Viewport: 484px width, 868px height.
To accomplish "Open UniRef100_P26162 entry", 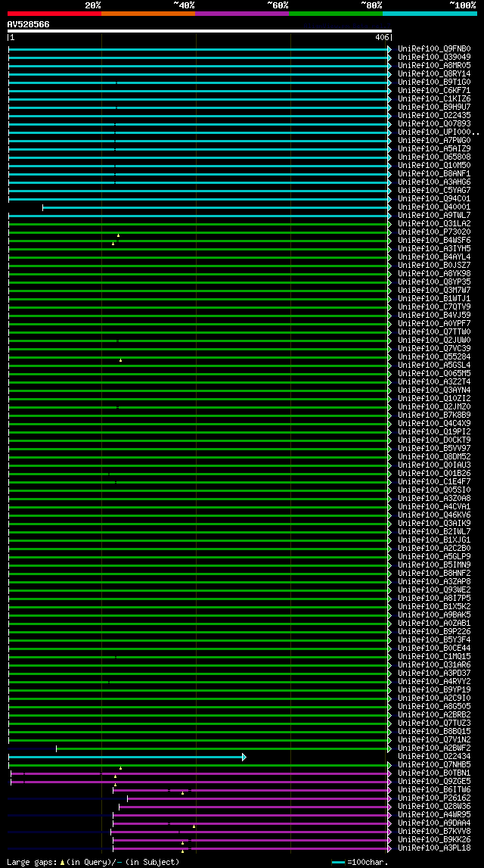I will point(434,798).
